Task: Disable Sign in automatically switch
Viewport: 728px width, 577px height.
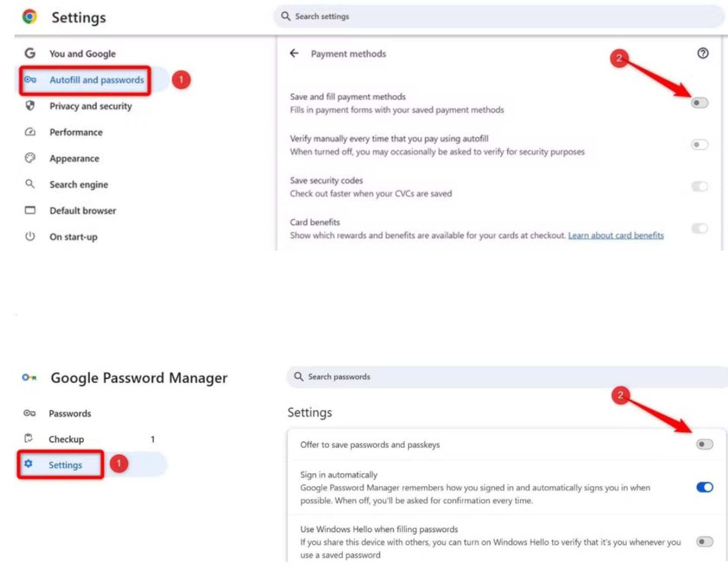Action: pyautogui.click(x=704, y=487)
